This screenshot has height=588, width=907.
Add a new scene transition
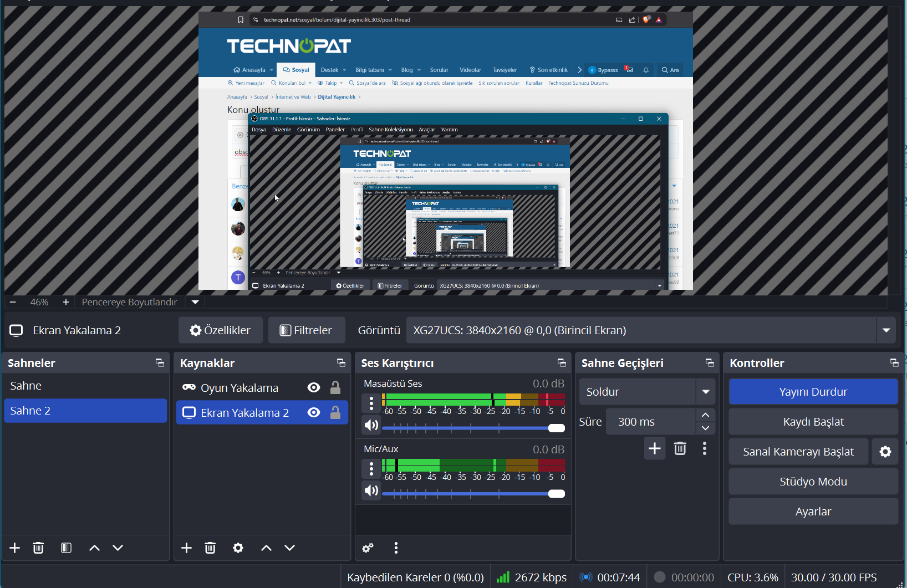pyautogui.click(x=655, y=448)
